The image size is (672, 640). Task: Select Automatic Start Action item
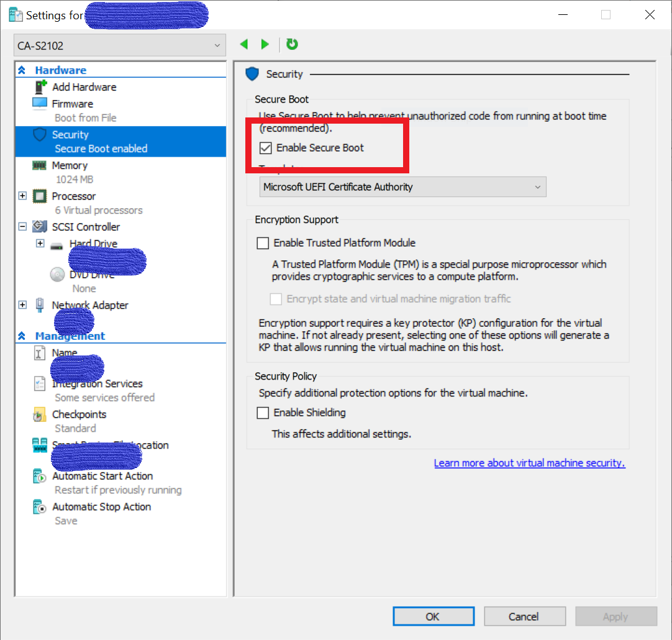click(x=102, y=476)
